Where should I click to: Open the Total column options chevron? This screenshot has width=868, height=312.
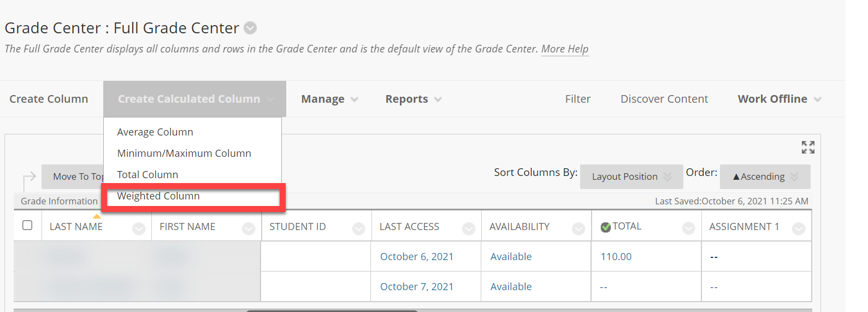pyautogui.click(x=688, y=228)
